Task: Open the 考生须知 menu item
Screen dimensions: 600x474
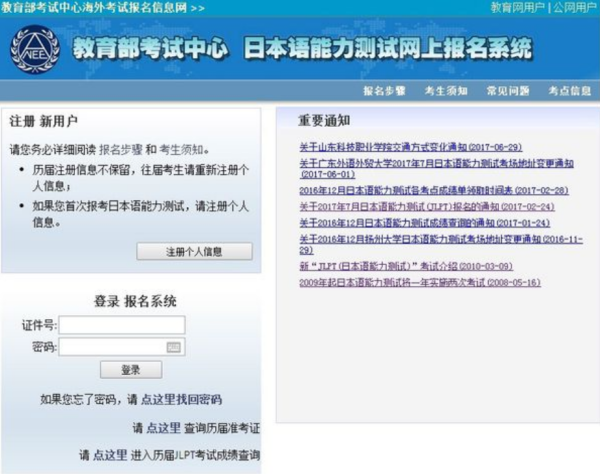Action: pos(446,91)
